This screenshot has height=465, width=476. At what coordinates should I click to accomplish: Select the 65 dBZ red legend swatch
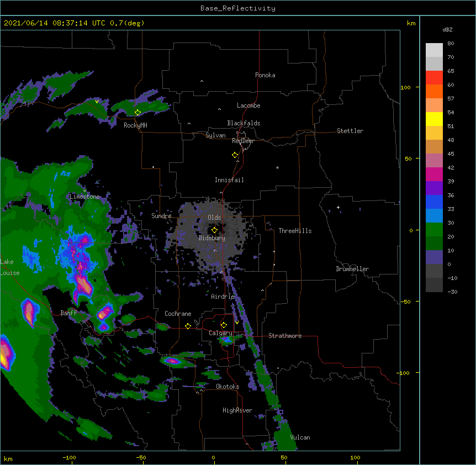(434, 77)
